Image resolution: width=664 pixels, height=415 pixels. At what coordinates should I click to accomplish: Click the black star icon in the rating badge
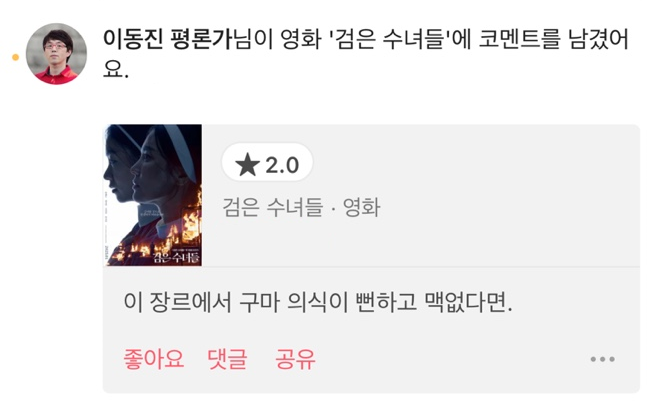[x=247, y=165]
